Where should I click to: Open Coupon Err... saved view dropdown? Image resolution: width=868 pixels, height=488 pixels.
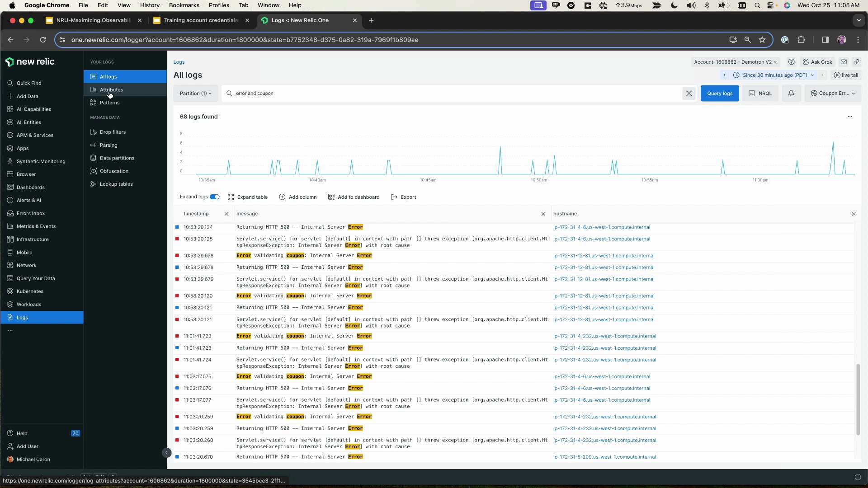coord(832,94)
